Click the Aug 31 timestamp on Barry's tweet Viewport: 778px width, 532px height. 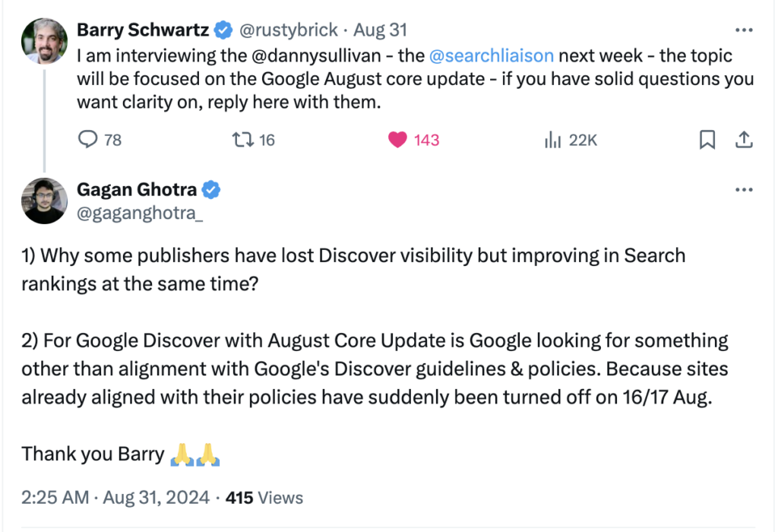click(x=381, y=31)
